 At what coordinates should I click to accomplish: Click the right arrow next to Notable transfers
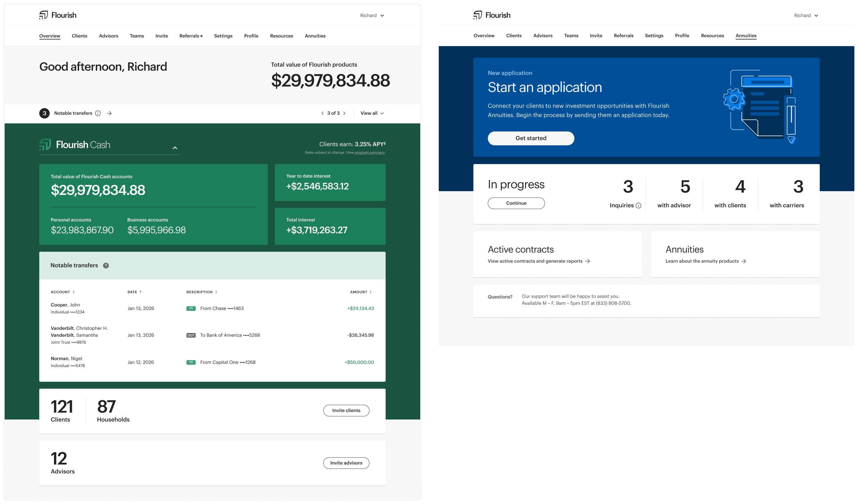109,113
